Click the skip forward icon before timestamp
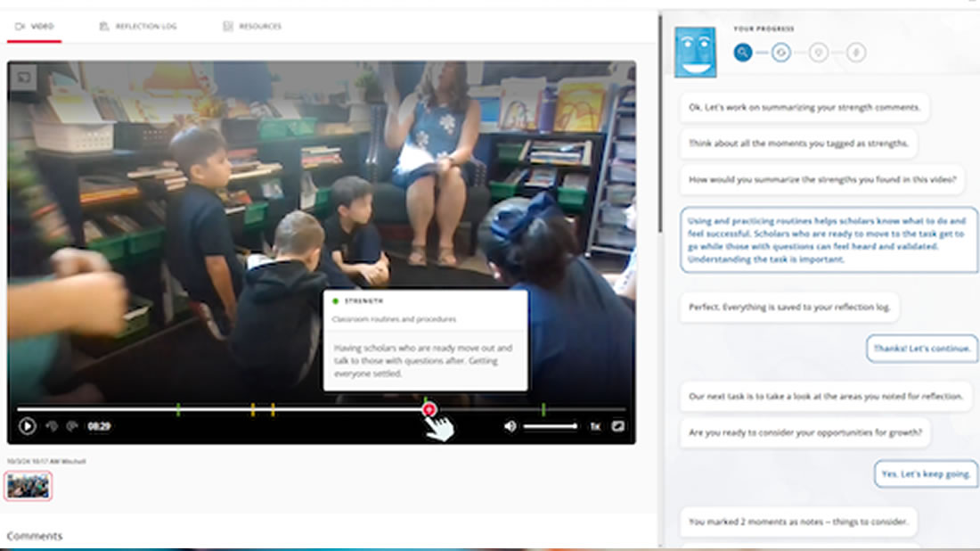980x551 pixels. pos(72,426)
